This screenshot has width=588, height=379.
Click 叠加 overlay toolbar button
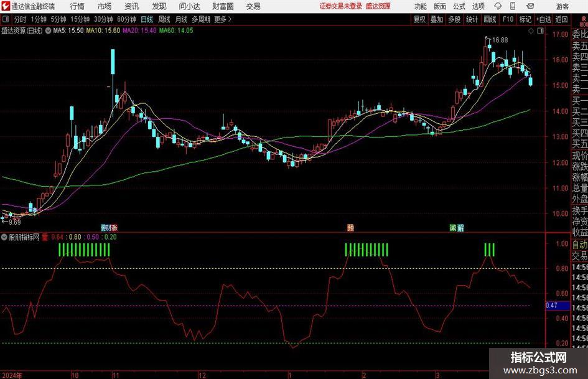tap(437, 19)
